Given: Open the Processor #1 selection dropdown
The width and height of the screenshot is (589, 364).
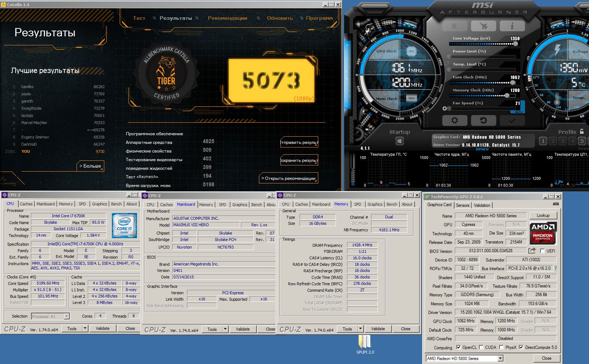Looking at the screenshot, I should 67,317.
